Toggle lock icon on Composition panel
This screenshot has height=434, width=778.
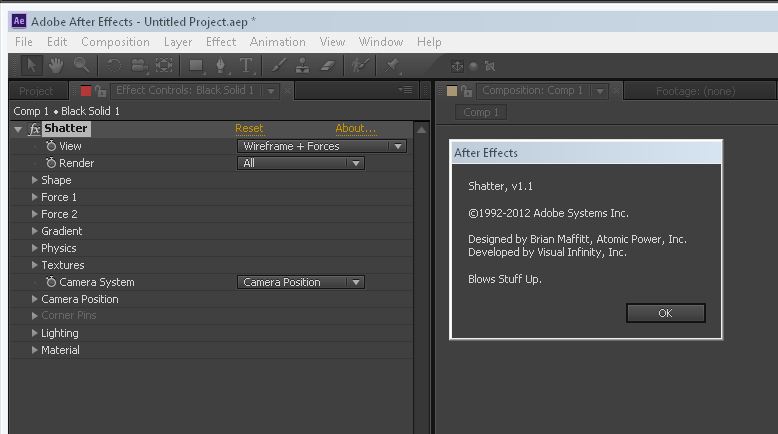tap(466, 91)
